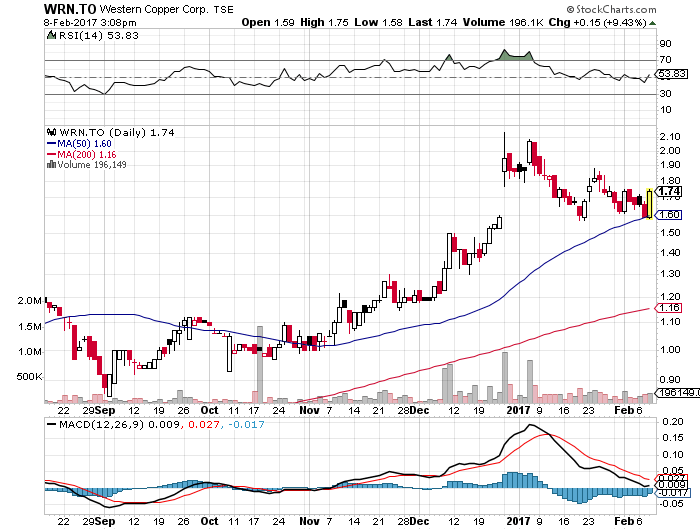Click the RSI 70 overbought axis label
The height and width of the screenshot is (530, 700).
coord(665,59)
